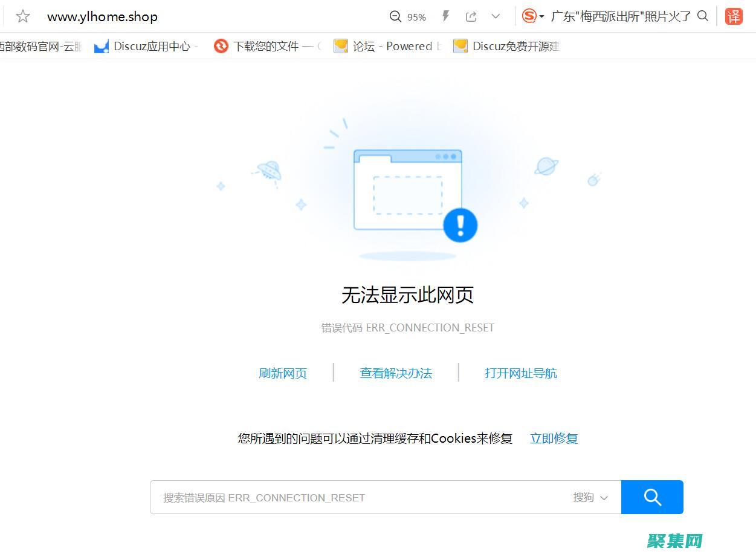Viewport: 756px width, 554px height.
Task: Expand the chevron next to the share icon
Action: coord(496,17)
